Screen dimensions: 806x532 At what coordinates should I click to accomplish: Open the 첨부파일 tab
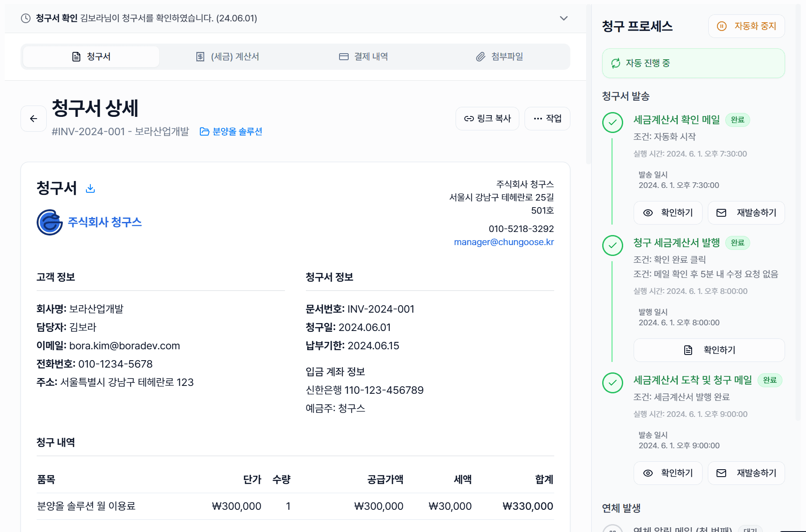(500, 57)
